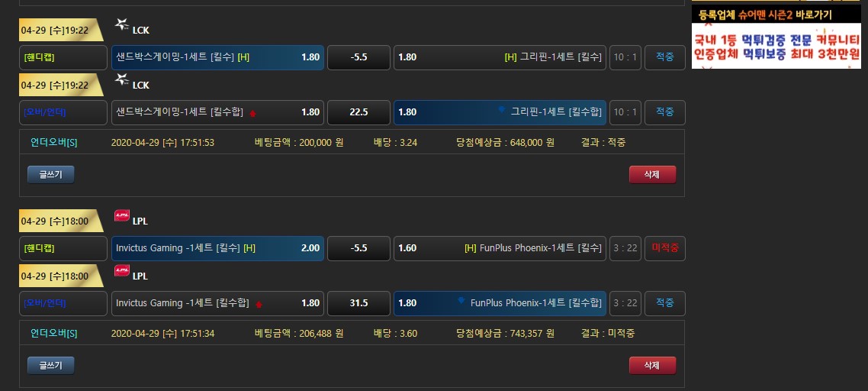Select 샌드박스게이밍 handicap pick at 1.80
This screenshot has width=868, height=391.
pos(217,57)
